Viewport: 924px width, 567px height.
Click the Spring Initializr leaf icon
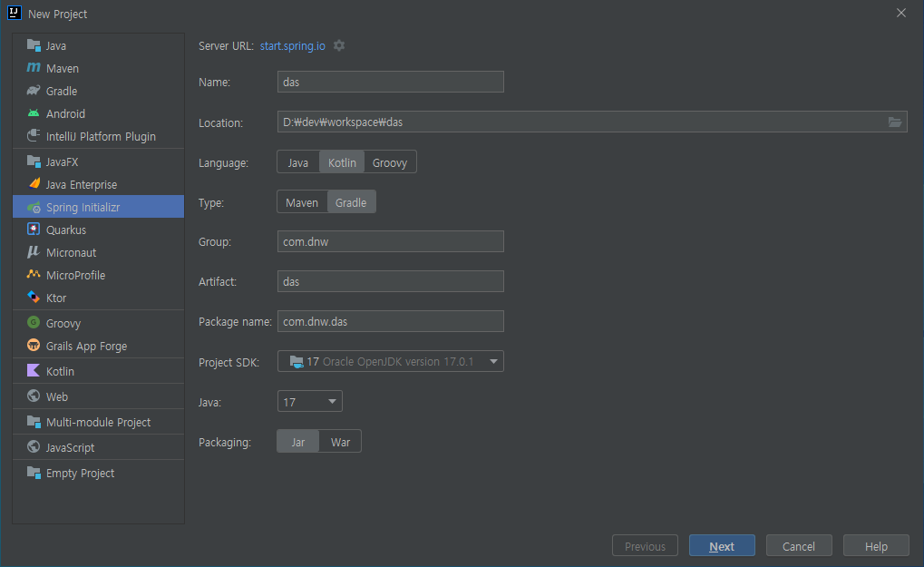tap(34, 207)
